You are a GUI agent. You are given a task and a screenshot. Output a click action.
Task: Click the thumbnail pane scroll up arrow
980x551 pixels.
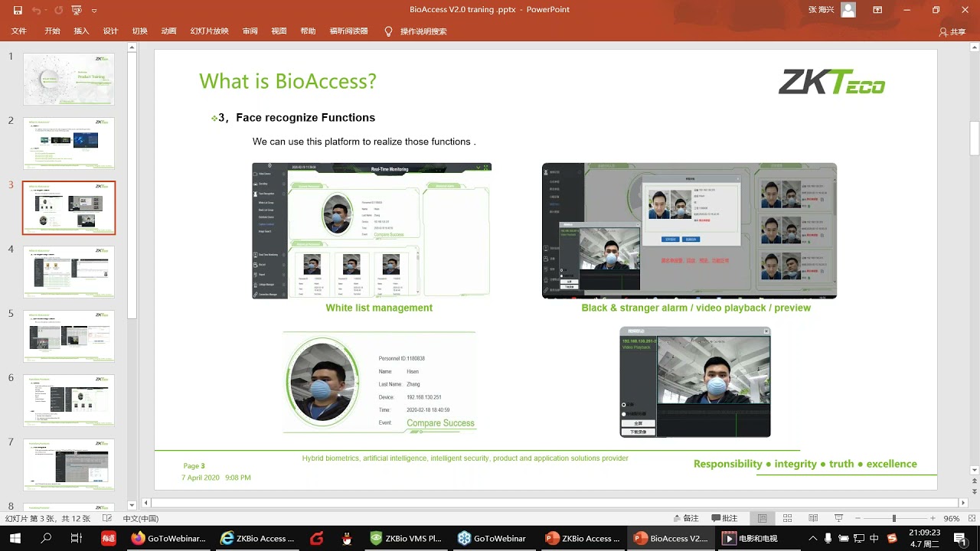click(132, 47)
